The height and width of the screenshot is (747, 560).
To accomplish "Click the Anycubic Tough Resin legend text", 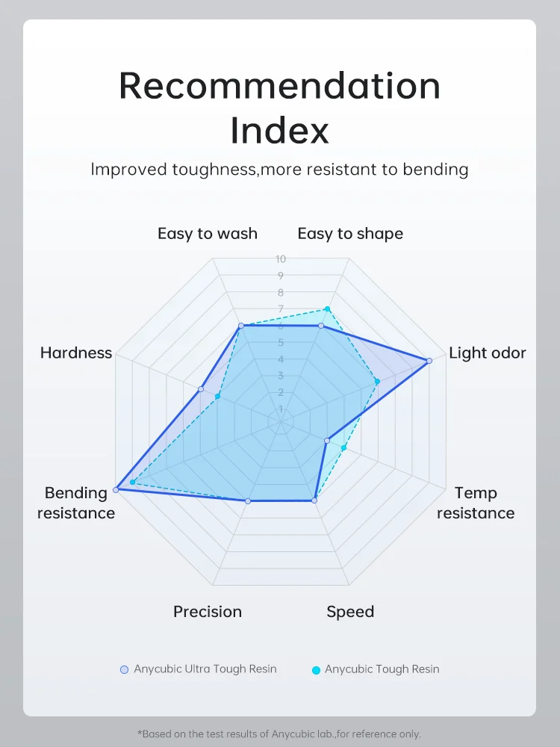I will coord(382,669).
